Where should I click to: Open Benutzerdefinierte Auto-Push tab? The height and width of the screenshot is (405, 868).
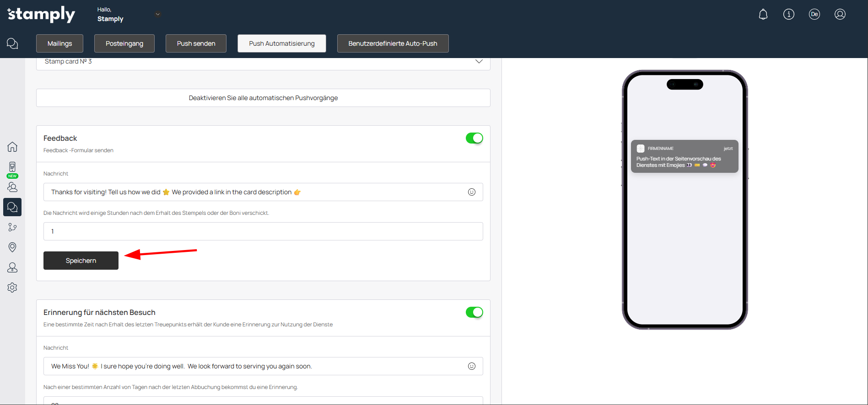[x=393, y=43]
